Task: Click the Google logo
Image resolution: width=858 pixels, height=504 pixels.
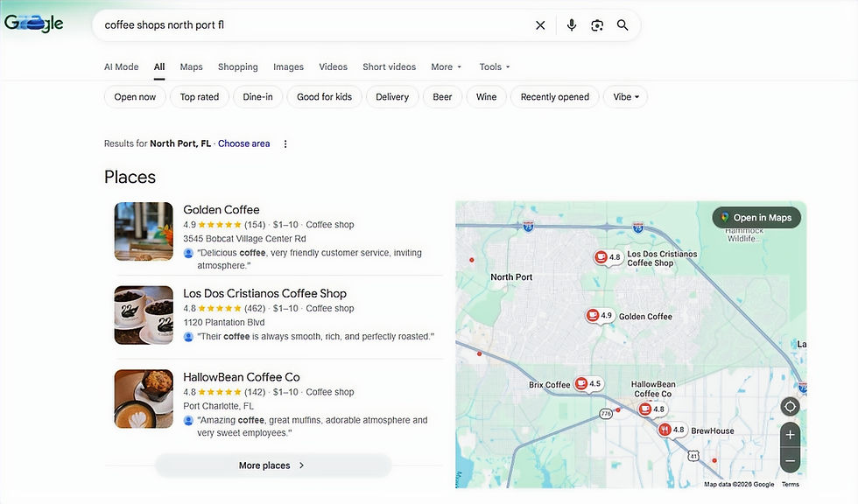Action: 34,23
